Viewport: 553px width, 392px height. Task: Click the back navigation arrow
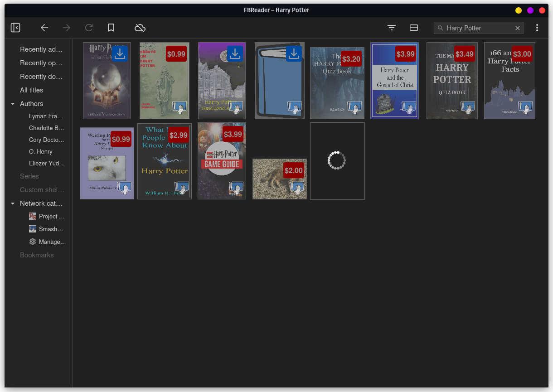[44, 28]
